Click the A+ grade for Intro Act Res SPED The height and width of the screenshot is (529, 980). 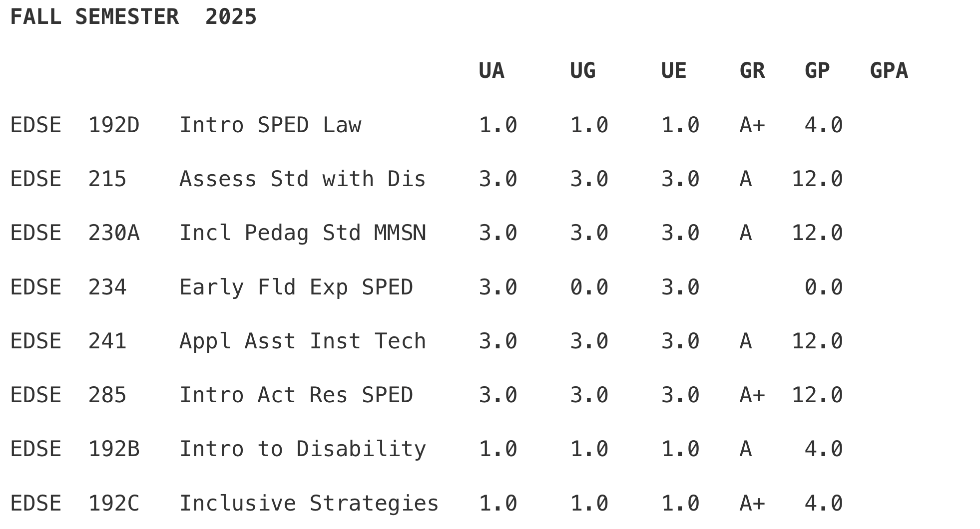click(x=752, y=395)
